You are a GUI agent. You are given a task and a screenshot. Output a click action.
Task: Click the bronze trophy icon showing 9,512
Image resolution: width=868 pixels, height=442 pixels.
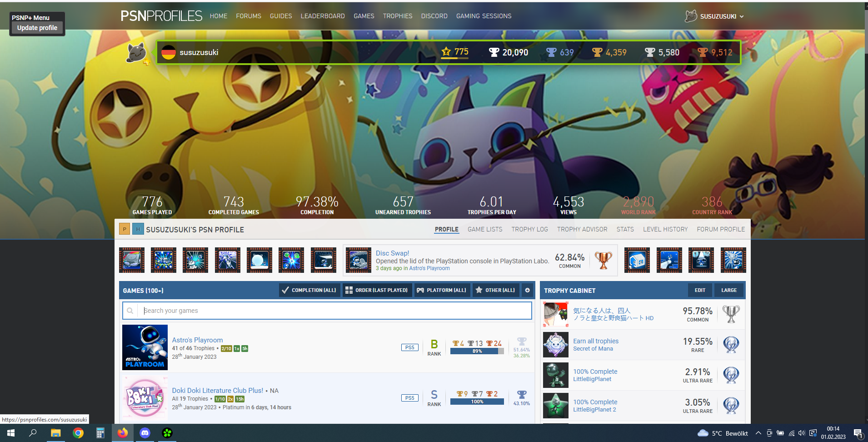tap(702, 52)
